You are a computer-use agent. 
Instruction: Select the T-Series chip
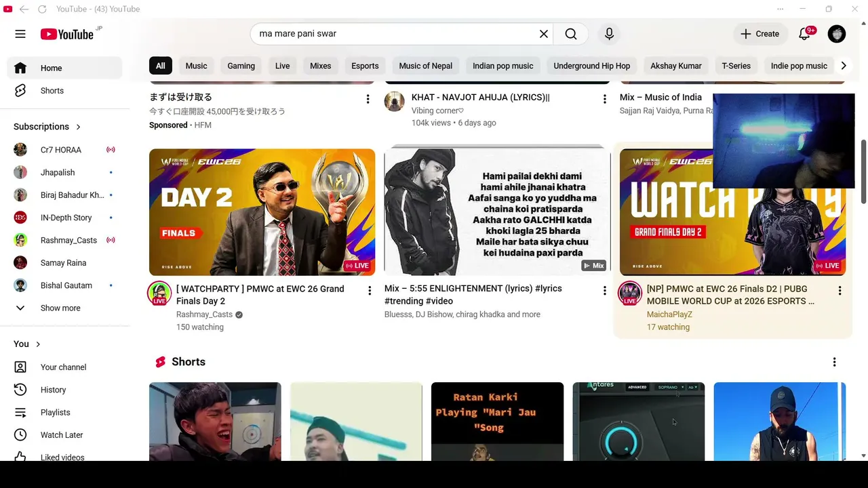[736, 66]
